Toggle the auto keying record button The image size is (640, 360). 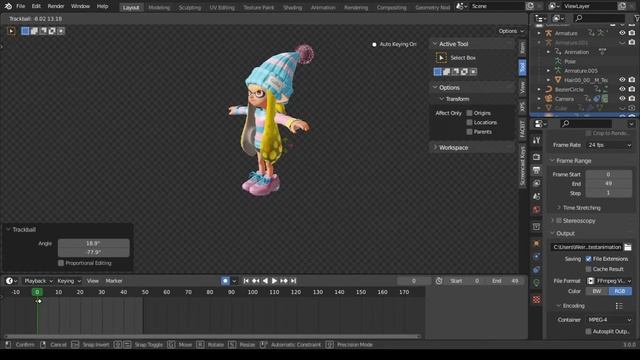[225, 281]
